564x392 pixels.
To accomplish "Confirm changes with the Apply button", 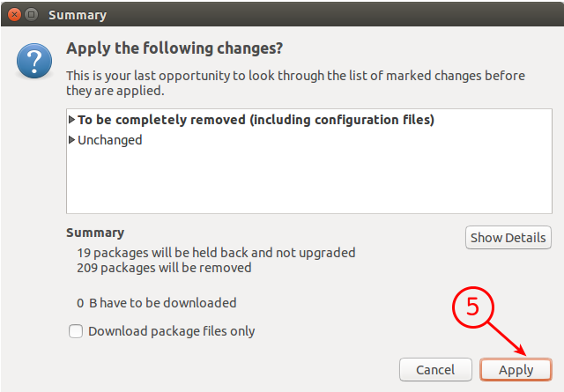I will tap(516, 370).
